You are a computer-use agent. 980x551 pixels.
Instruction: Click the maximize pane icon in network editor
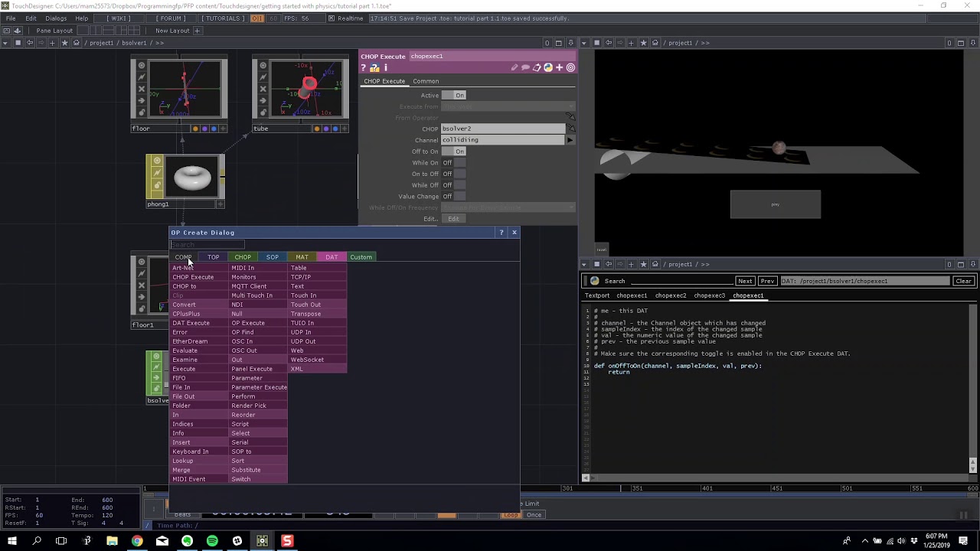(558, 43)
